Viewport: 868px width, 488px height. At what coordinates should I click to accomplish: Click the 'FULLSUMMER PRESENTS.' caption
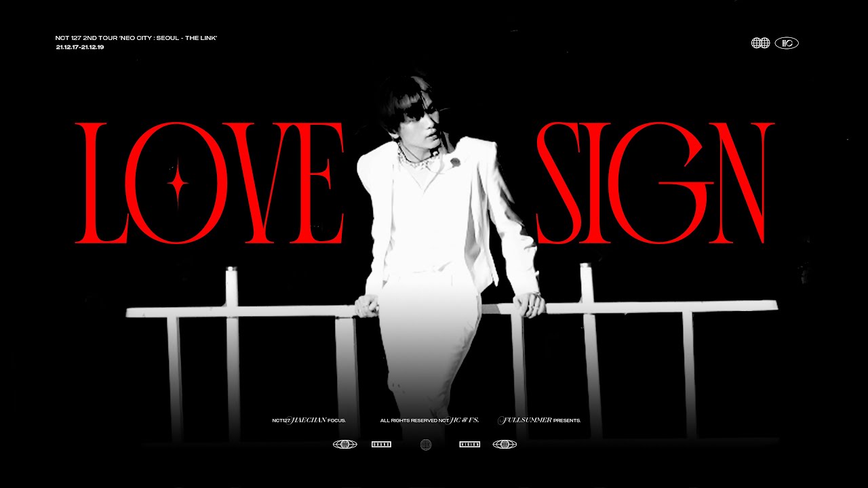[x=539, y=420]
